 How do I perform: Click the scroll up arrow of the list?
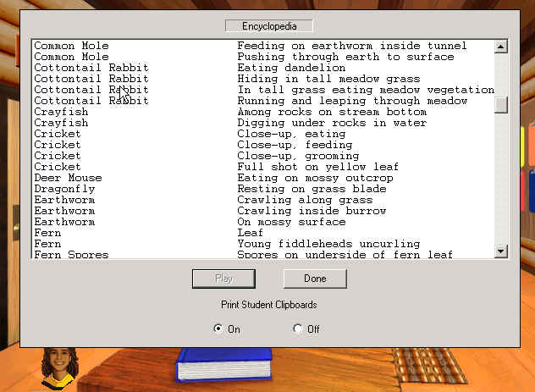tap(500, 47)
